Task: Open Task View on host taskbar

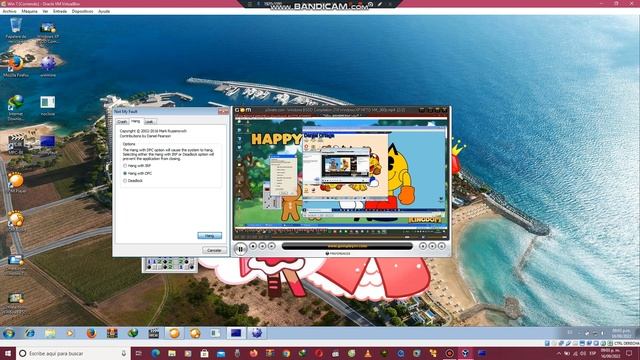Action: click(x=139, y=353)
